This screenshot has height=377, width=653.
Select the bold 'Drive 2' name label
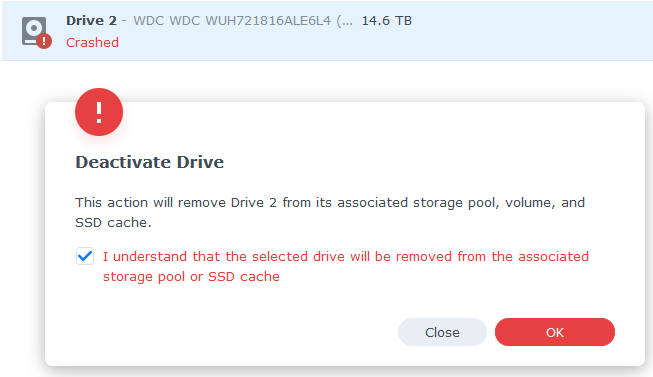91,20
